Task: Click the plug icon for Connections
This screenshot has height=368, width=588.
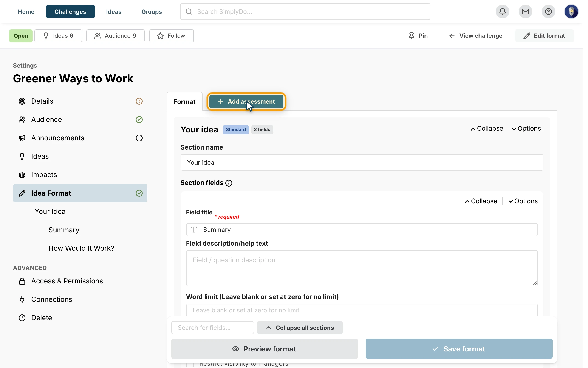Action: (x=22, y=299)
